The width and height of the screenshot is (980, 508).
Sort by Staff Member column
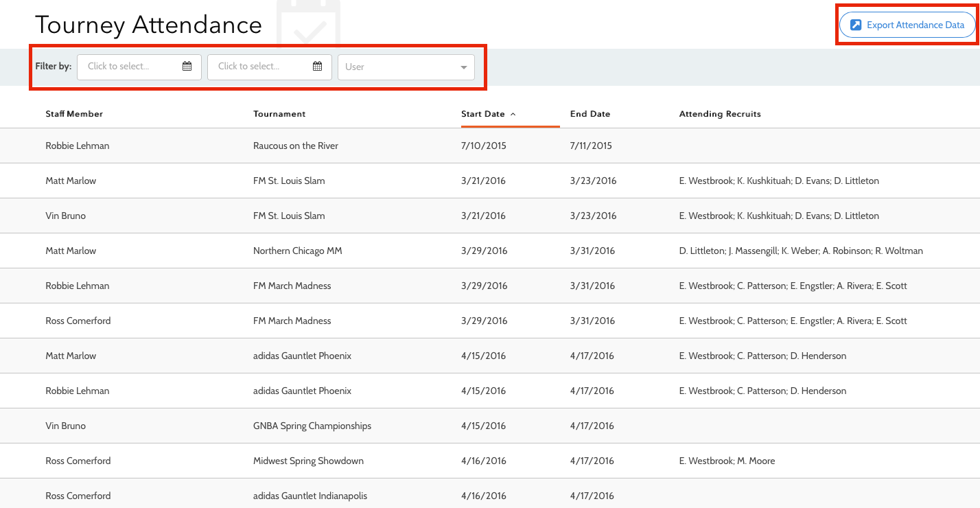[x=74, y=114]
